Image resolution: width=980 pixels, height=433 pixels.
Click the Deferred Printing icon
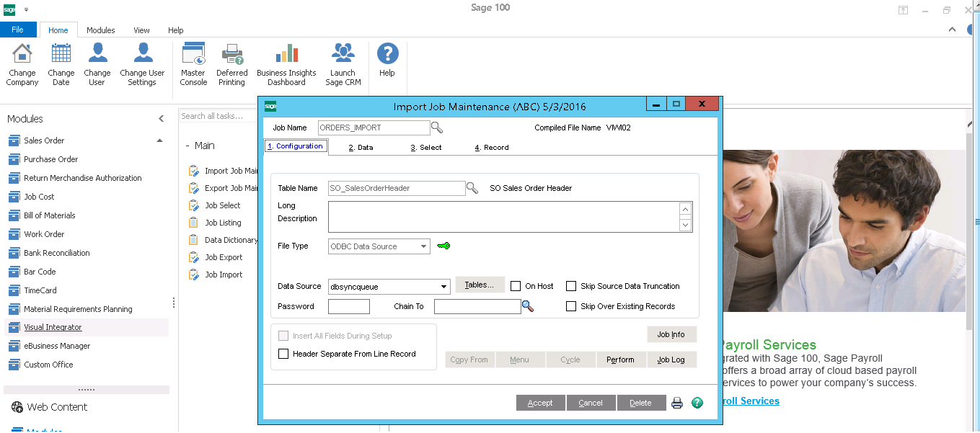(x=231, y=64)
